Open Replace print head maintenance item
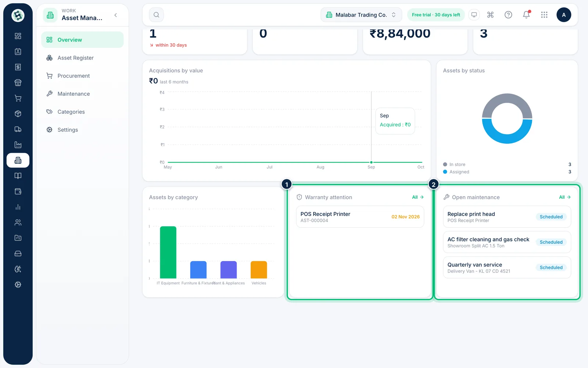This screenshot has width=588, height=368. (x=507, y=217)
